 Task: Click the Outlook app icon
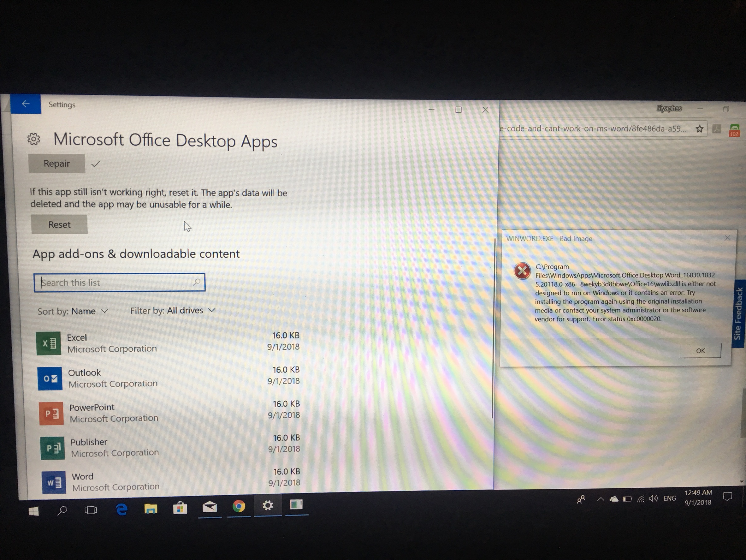point(50,378)
